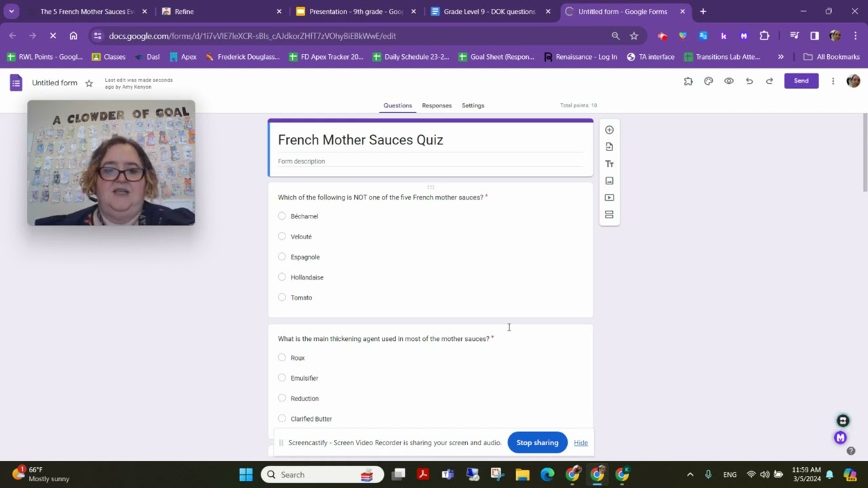This screenshot has height=488, width=868.
Task: Click the Form description field
Action: click(x=430, y=161)
